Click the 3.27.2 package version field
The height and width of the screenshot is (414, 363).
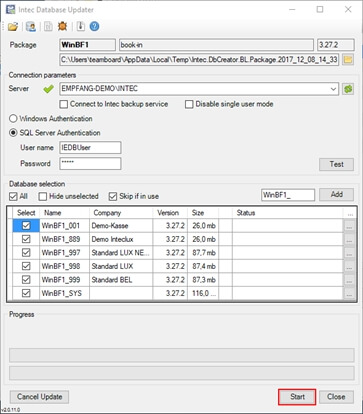tap(336, 45)
